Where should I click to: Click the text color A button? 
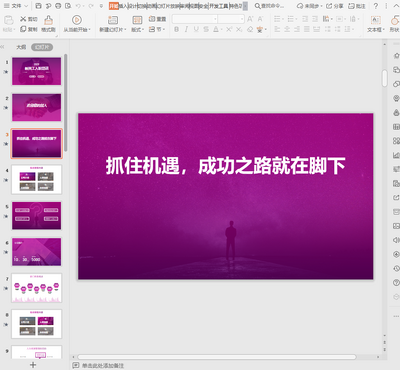[x=216, y=29]
